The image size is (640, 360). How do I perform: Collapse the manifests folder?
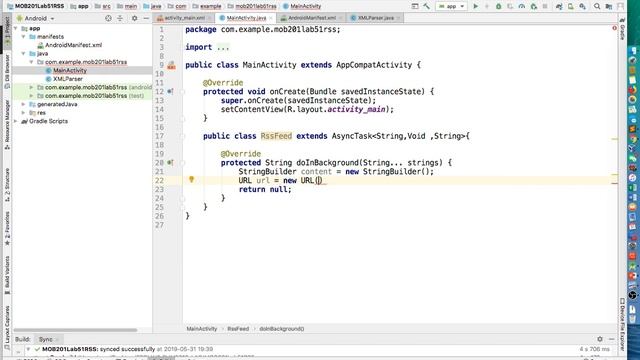[24, 37]
